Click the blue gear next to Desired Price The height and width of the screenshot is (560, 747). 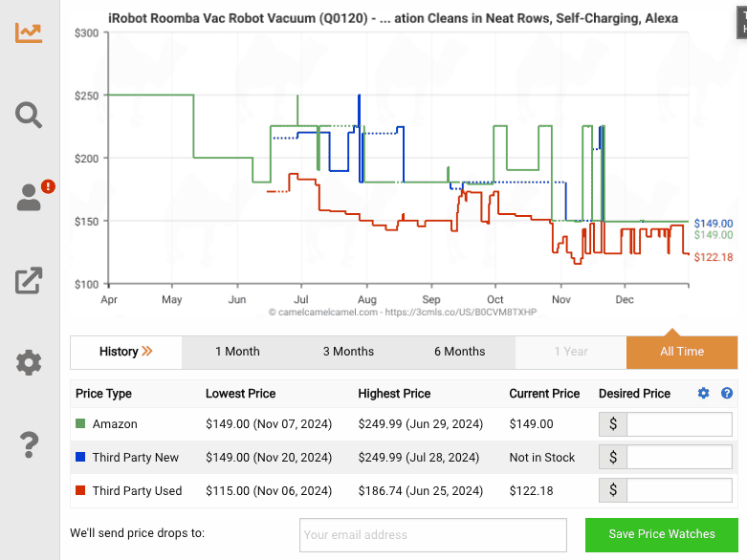pyautogui.click(x=704, y=394)
